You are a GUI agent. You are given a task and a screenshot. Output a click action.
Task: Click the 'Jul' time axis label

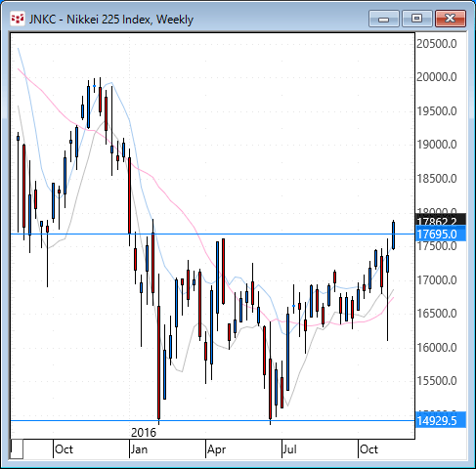coord(290,449)
